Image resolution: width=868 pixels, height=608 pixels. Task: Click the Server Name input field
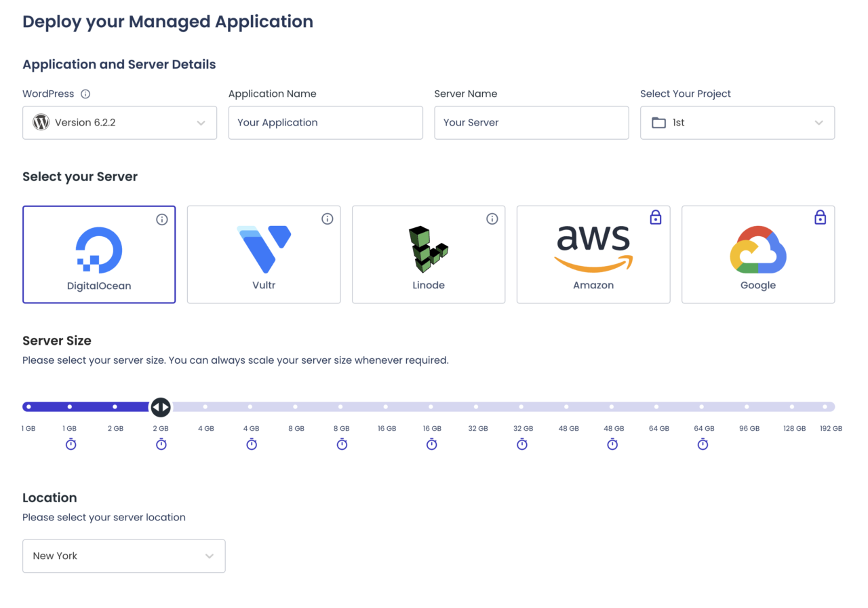tap(532, 123)
